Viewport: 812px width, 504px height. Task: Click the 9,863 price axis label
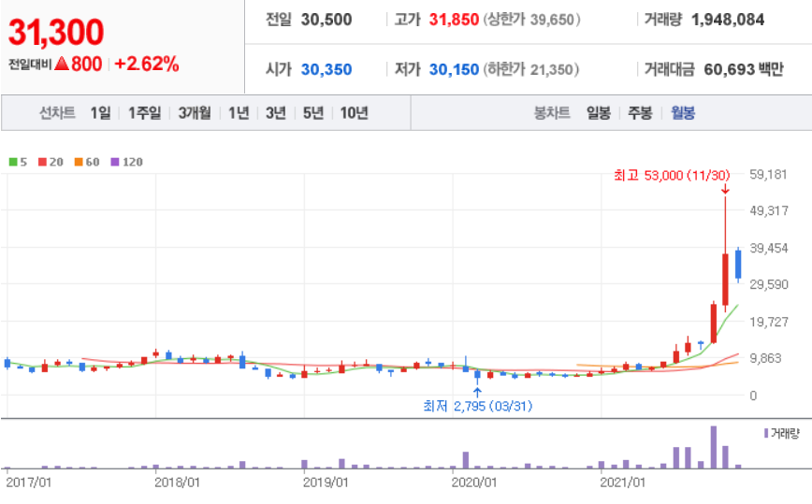click(x=765, y=358)
